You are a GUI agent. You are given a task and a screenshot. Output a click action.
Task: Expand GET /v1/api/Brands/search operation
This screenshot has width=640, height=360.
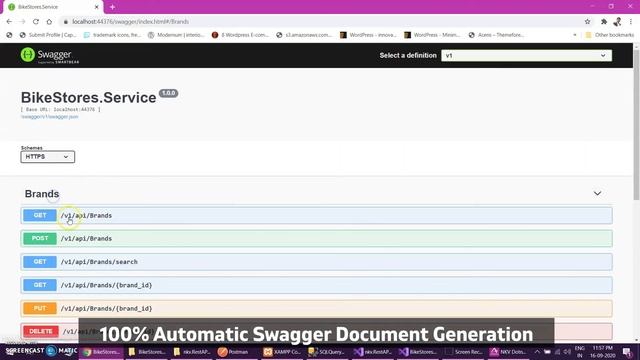pyautogui.click(x=317, y=262)
